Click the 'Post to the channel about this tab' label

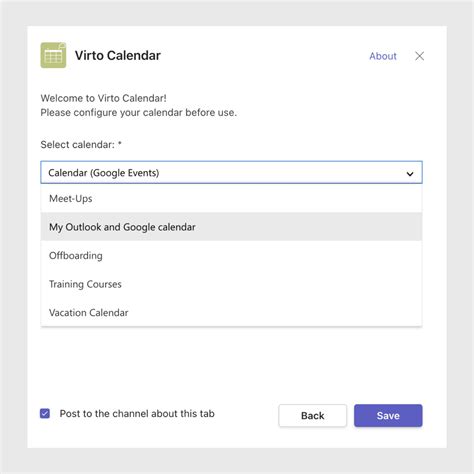click(137, 414)
